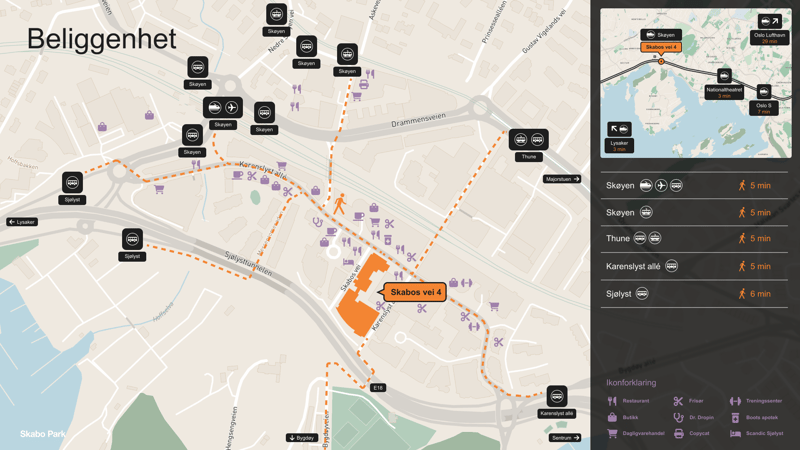Screen dimensions: 800x450
Task: Click the Sentrum direction arrow label
Action: point(565,438)
